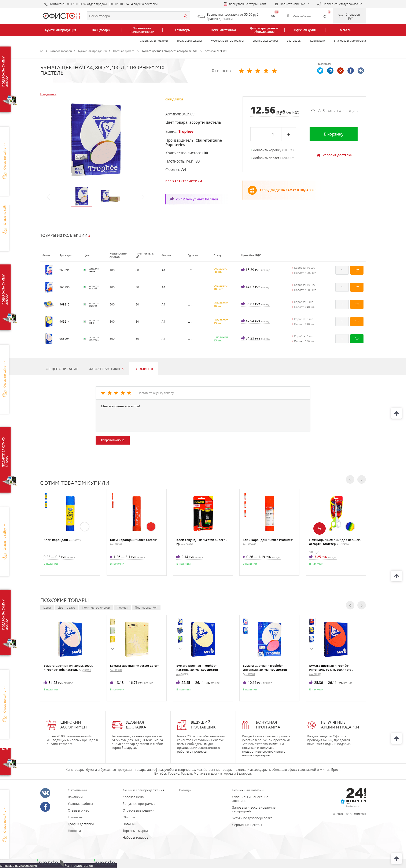Open favorites star icon in header
This screenshot has height=868, width=406.
[325, 16]
